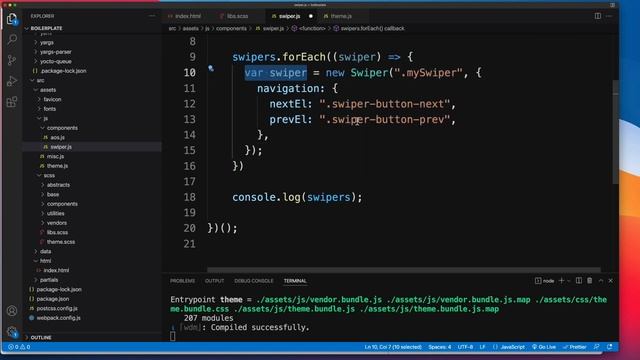640x360 pixels.
Task: Open the DEBUG CONSOLE panel tab
Action: coord(253,281)
